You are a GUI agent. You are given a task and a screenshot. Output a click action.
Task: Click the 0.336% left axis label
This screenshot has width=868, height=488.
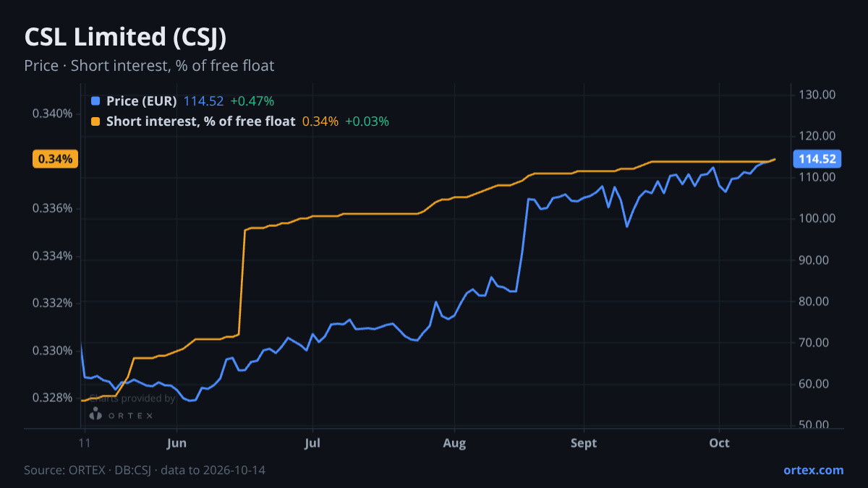pos(53,209)
